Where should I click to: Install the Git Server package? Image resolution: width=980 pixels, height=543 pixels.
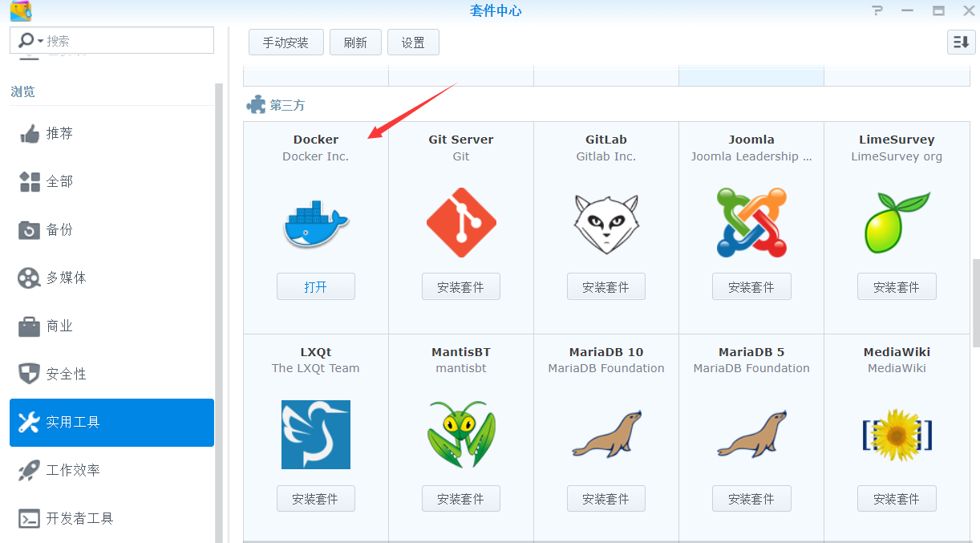pos(461,286)
